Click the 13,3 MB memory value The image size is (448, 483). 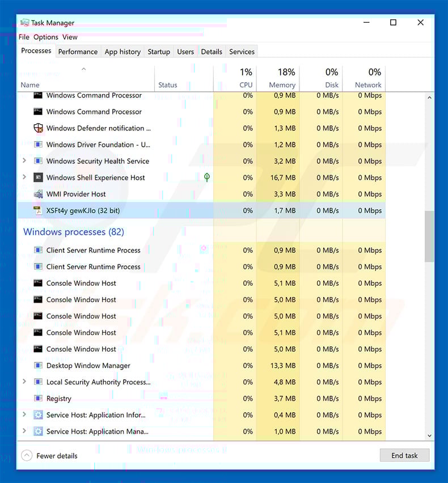pos(283,365)
